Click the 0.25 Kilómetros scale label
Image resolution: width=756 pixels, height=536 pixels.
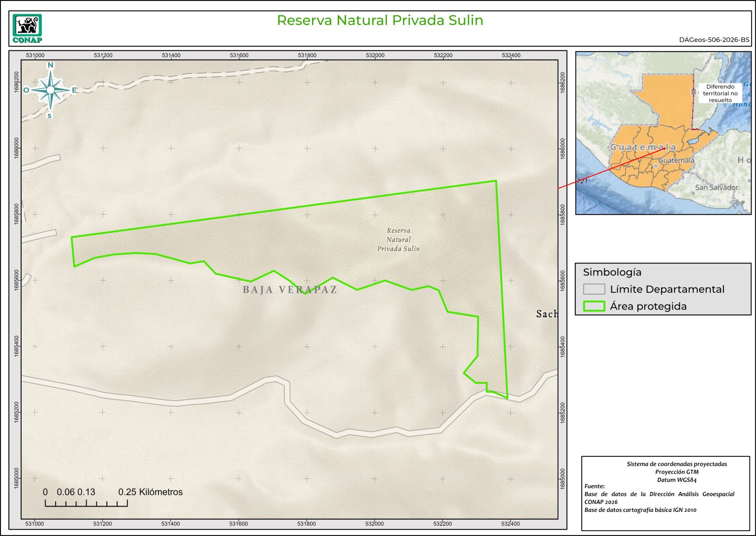click(150, 492)
